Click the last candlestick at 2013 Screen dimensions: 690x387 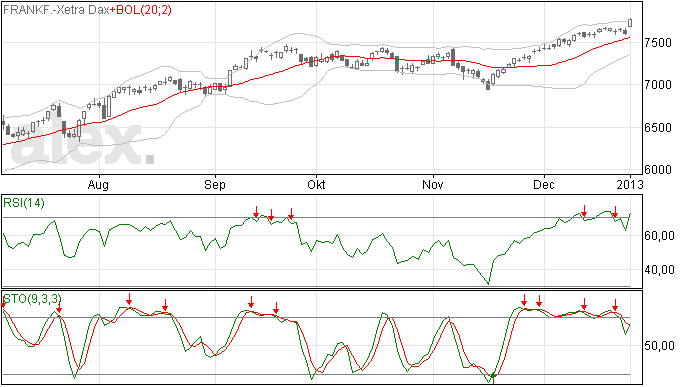[x=630, y=22]
